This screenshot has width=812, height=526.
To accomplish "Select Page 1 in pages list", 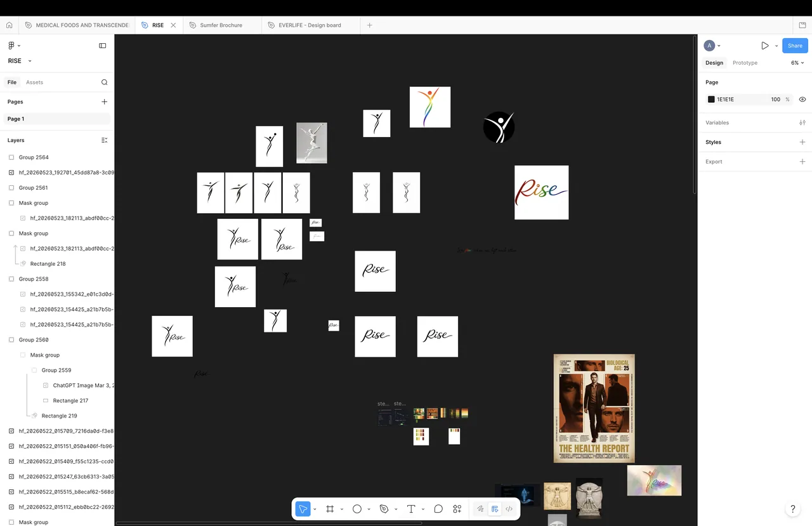I will coord(56,119).
